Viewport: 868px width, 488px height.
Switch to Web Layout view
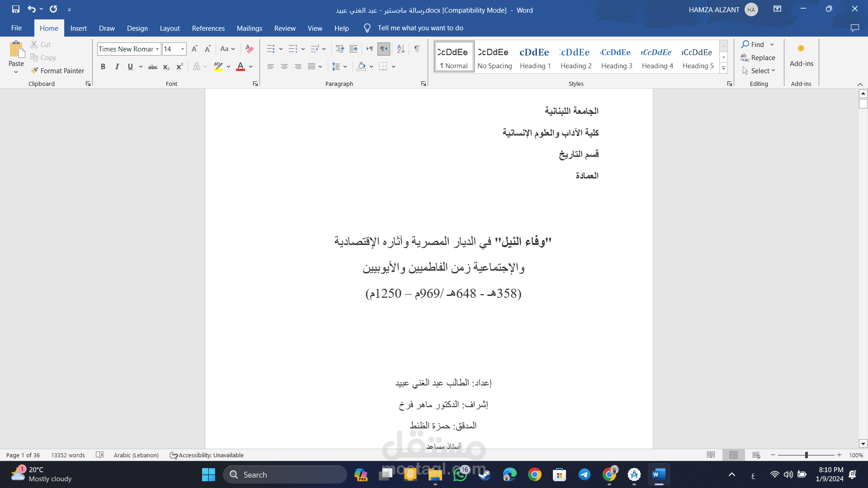(756, 455)
